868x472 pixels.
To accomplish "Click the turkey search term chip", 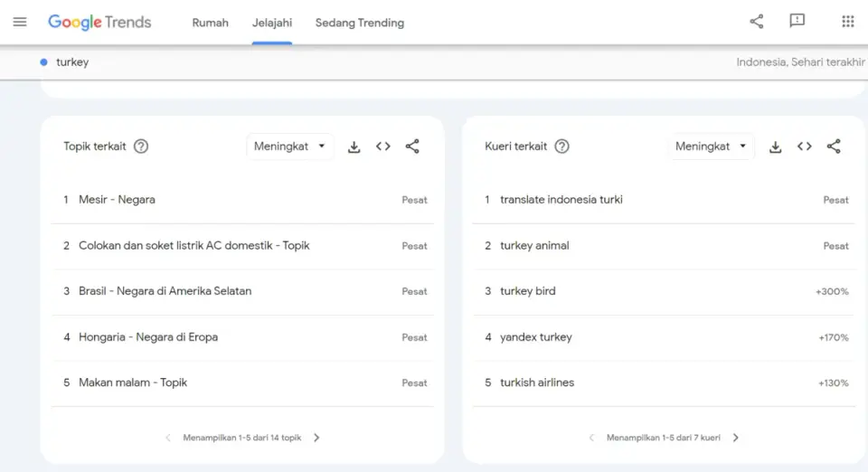I will click(72, 62).
